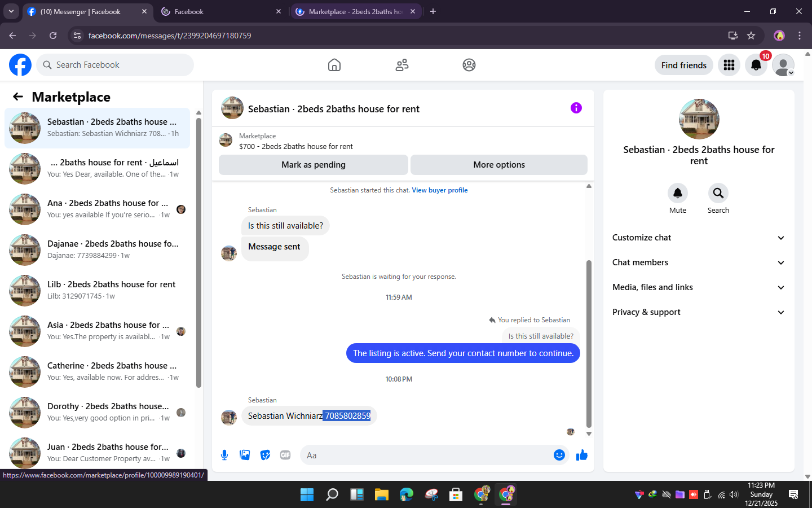Send a voice clip with the microphone icon

click(x=224, y=455)
